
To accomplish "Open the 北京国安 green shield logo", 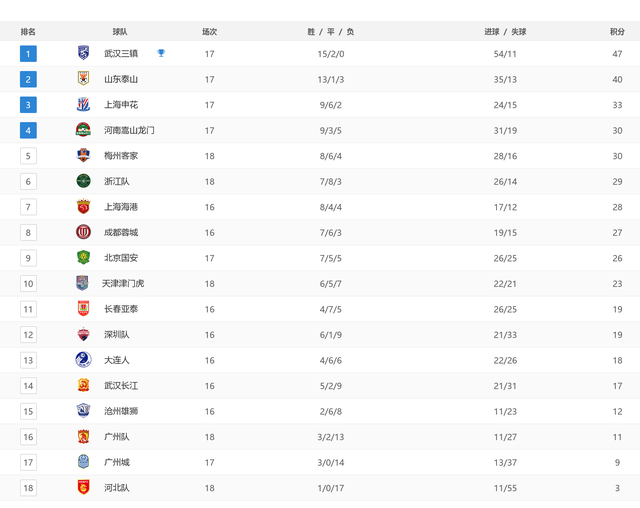I will coord(83,257).
